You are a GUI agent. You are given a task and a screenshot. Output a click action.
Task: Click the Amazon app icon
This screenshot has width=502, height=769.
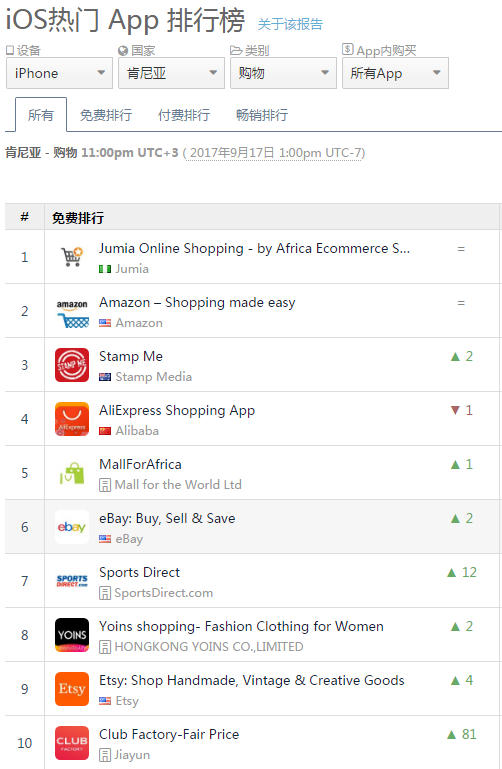click(72, 310)
